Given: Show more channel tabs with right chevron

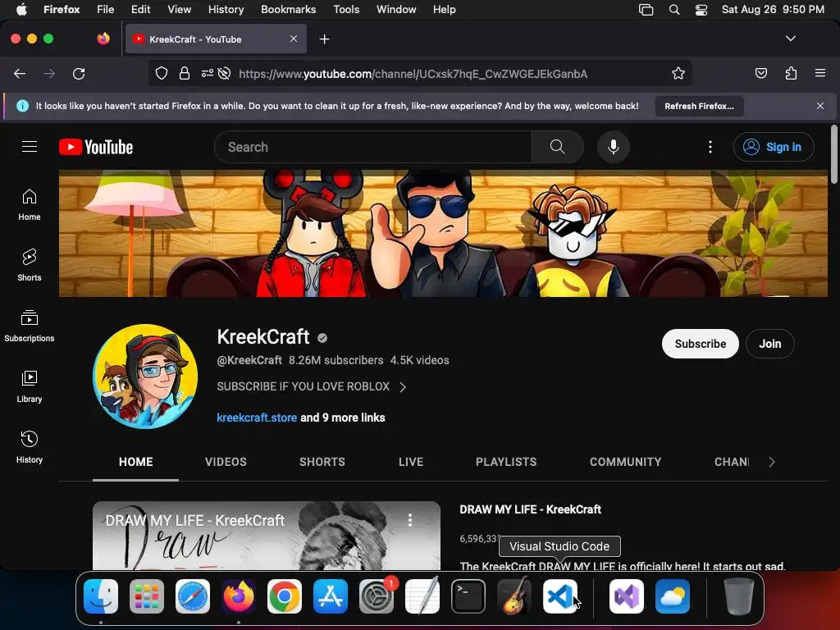Looking at the screenshot, I should pos(771,462).
